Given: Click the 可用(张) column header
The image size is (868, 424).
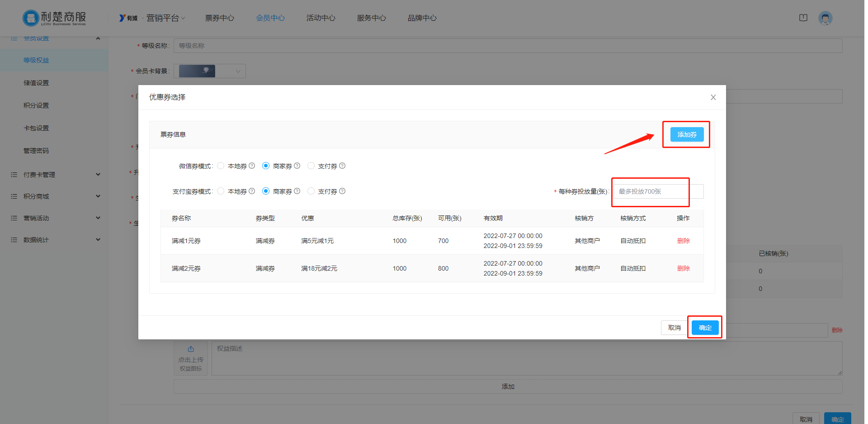Looking at the screenshot, I should [x=449, y=218].
